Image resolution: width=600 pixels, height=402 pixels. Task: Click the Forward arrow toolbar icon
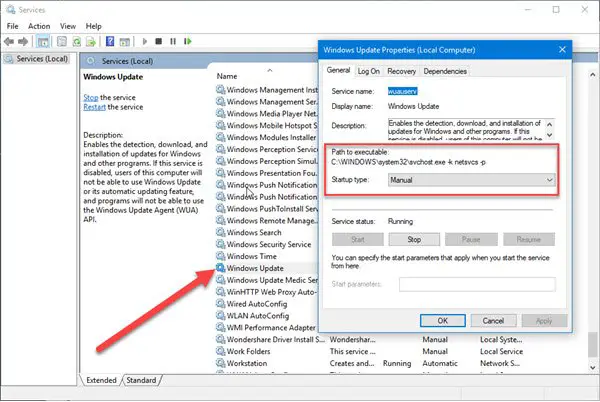point(23,41)
